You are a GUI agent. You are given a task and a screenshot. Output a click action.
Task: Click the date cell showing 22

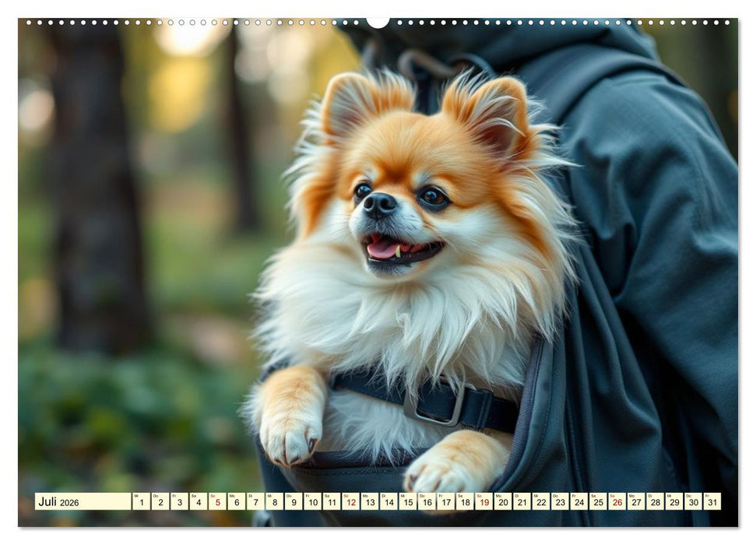(x=542, y=503)
